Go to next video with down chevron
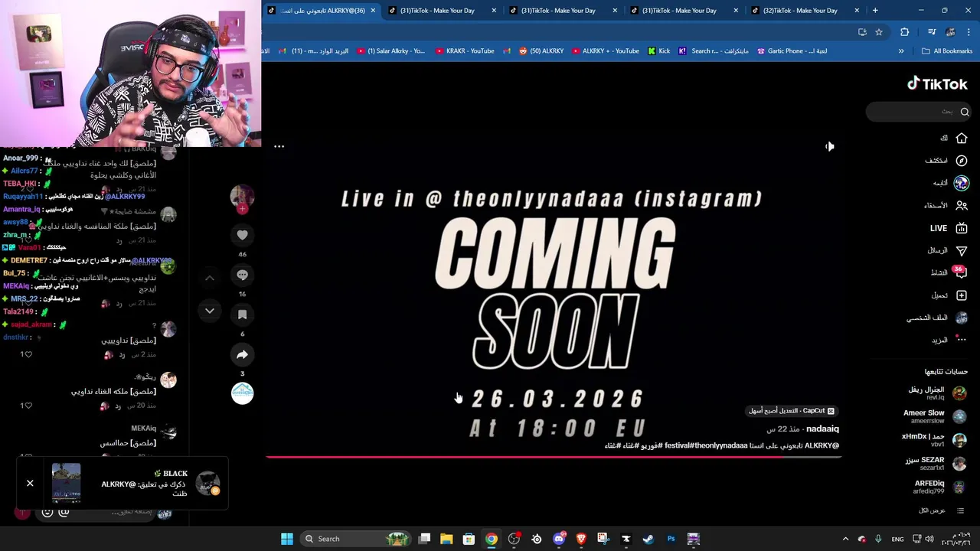The width and height of the screenshot is (980, 551). (x=210, y=311)
